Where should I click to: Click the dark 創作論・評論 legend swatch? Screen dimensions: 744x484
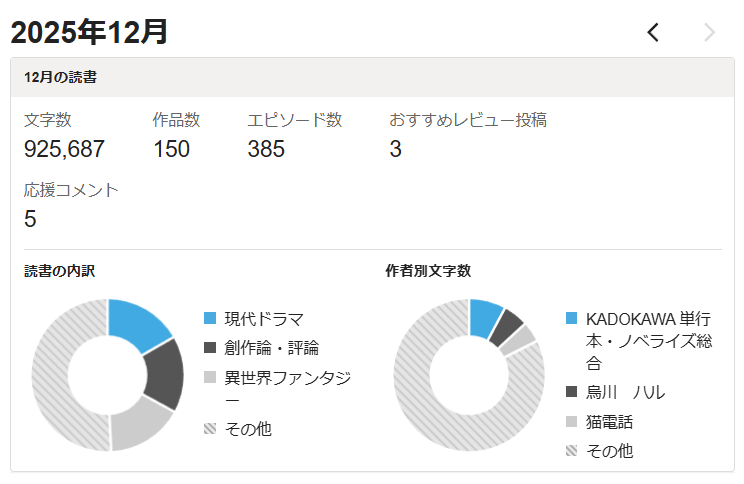point(210,348)
